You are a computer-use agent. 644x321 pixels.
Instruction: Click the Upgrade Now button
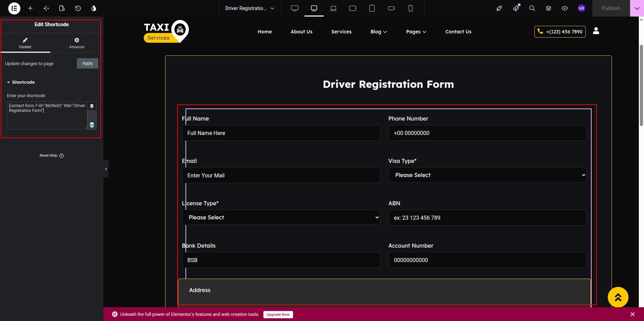278,314
